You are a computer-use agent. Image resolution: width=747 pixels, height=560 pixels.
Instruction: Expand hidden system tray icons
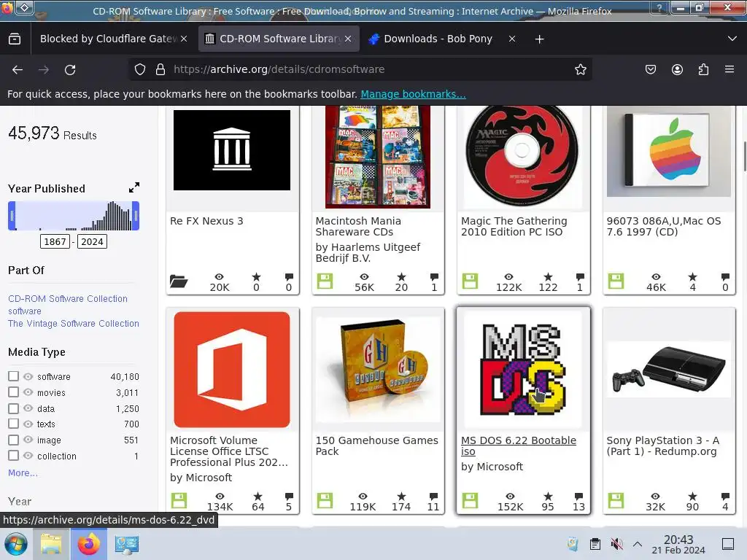pos(638,544)
